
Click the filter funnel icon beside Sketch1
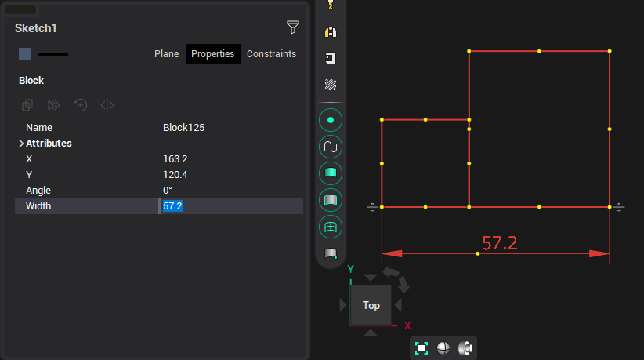pos(292,28)
